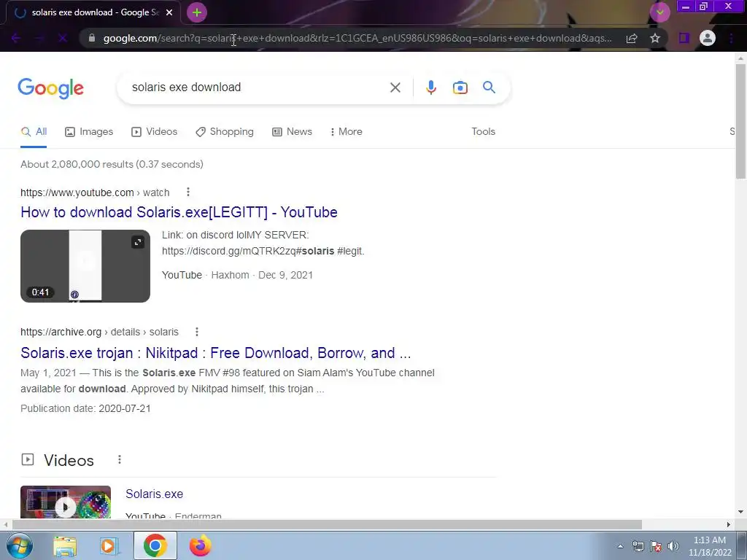Click the address bar URL
Viewport: 747px width, 560px height.
(357, 38)
